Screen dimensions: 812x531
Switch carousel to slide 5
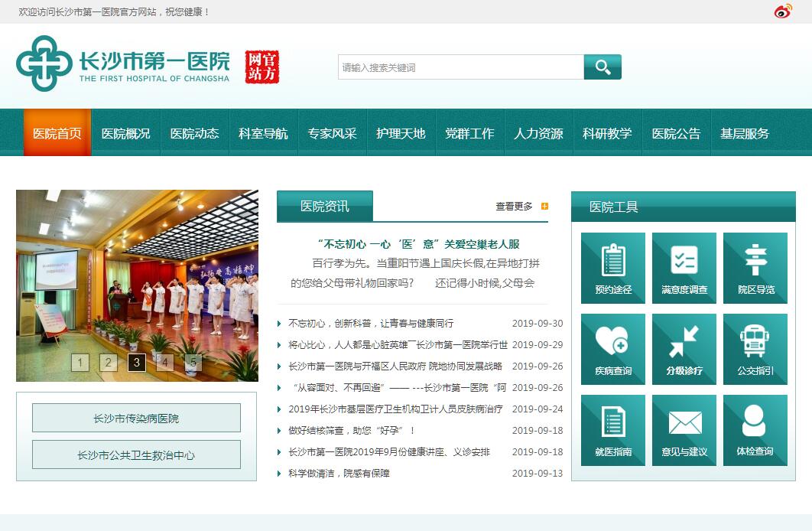193,363
